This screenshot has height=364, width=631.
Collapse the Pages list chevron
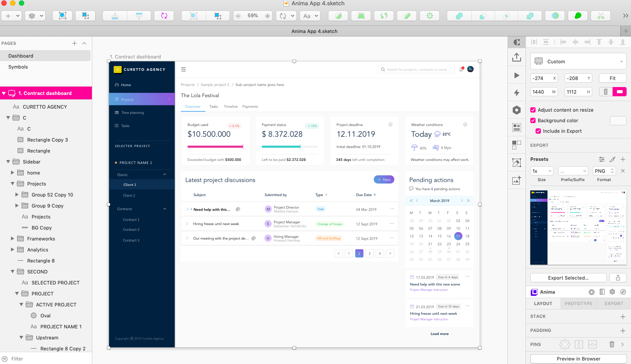coord(84,43)
